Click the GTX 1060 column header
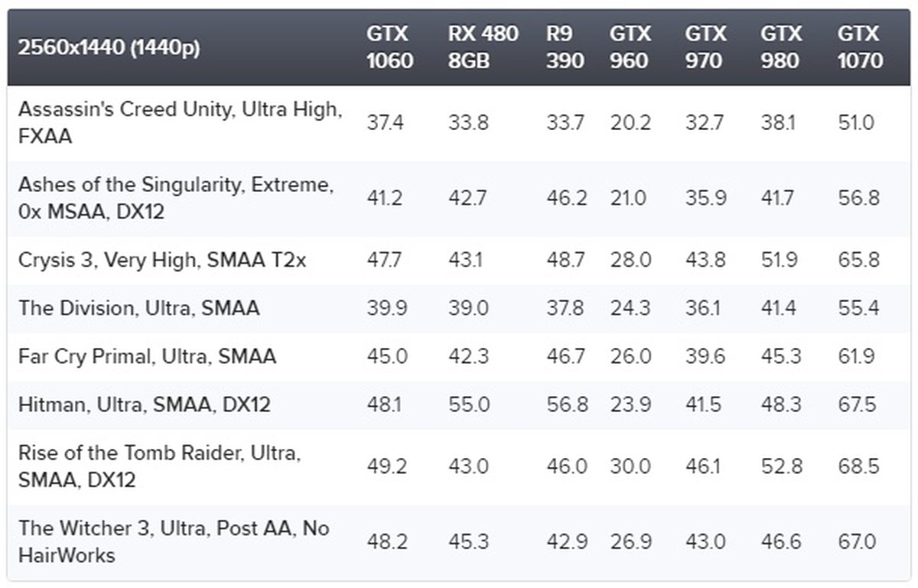Image resolution: width=918 pixels, height=588 pixels. (389, 47)
